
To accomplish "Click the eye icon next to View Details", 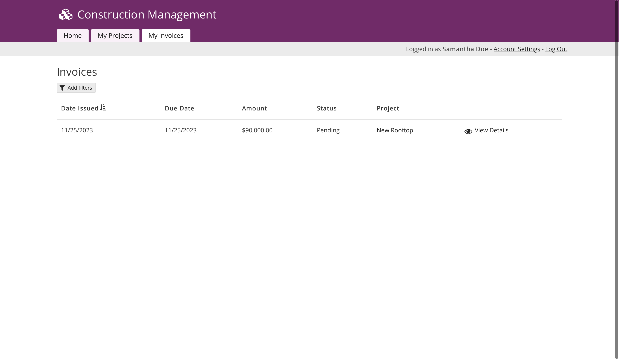I will [x=468, y=131].
